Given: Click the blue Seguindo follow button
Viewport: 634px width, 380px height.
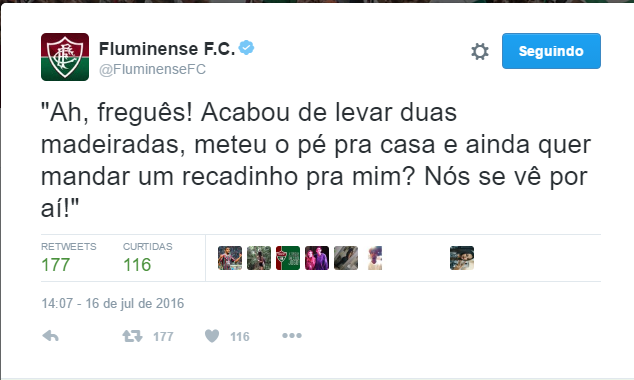Looking at the screenshot, I should pyautogui.click(x=551, y=51).
